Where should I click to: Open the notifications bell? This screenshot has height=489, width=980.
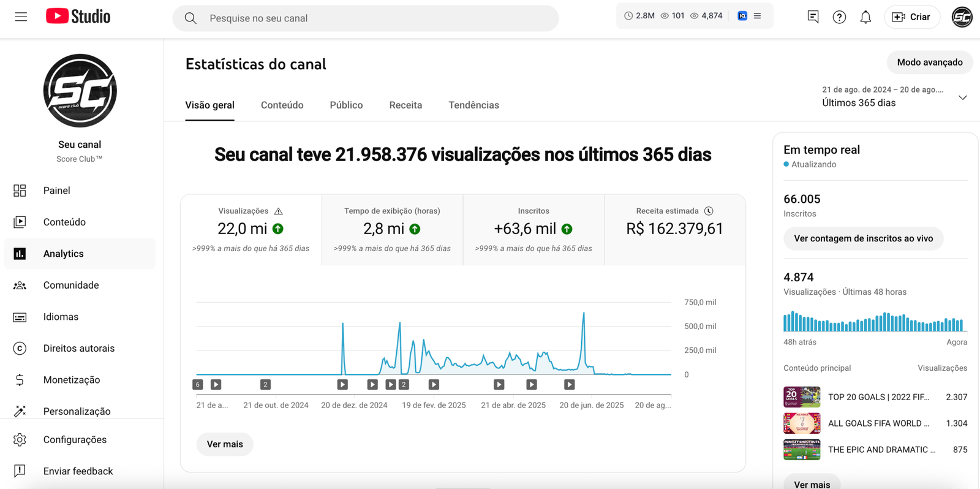(x=865, y=17)
